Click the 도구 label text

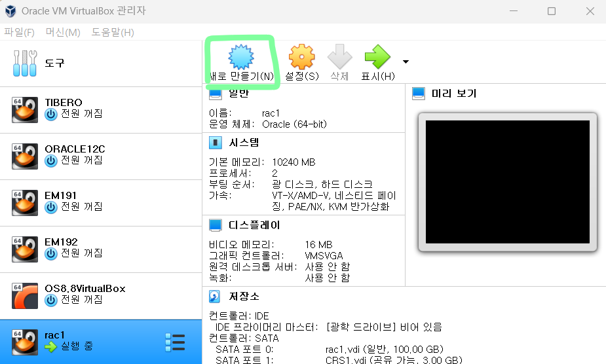54,63
